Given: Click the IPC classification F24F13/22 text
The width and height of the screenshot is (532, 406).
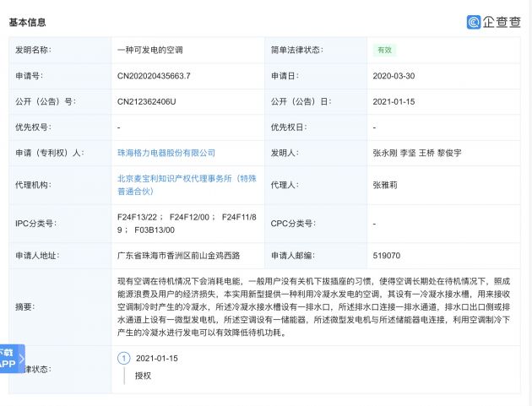Looking at the screenshot, I should (137, 217).
